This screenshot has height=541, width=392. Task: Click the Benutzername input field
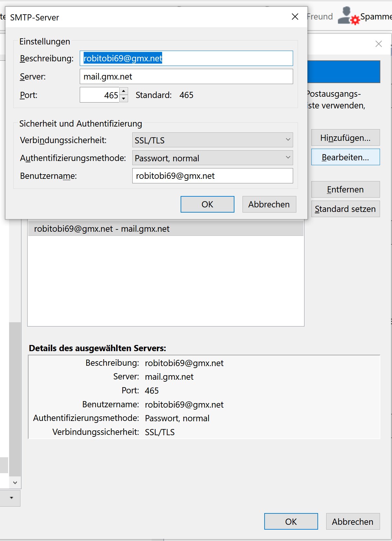[x=212, y=176]
